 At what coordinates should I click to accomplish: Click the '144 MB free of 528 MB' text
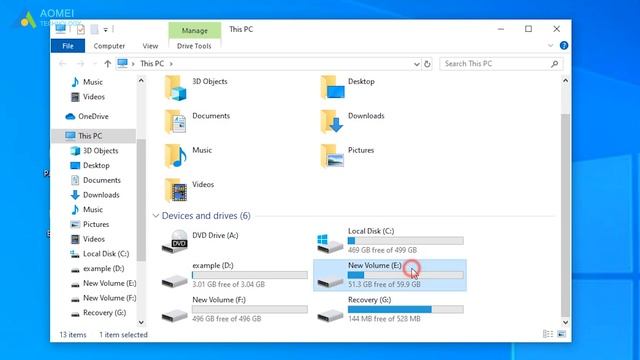[x=384, y=318]
